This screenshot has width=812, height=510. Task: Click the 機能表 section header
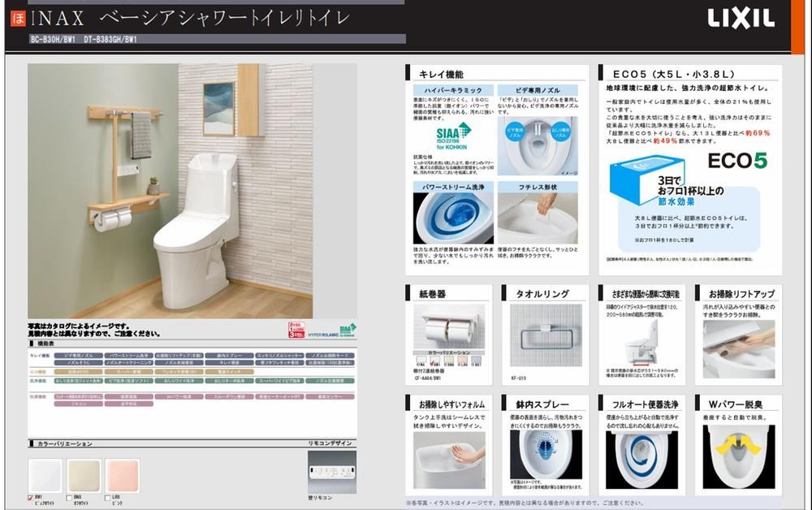45,344
